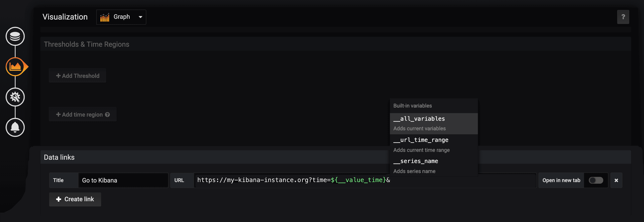644x222 pixels.
Task: Click Add time region button
Action: pyautogui.click(x=80, y=115)
